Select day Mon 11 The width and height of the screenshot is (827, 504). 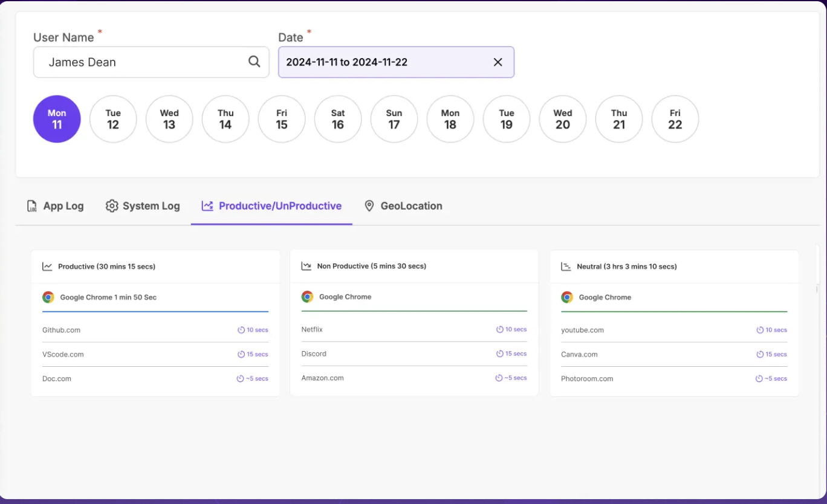[x=57, y=119]
